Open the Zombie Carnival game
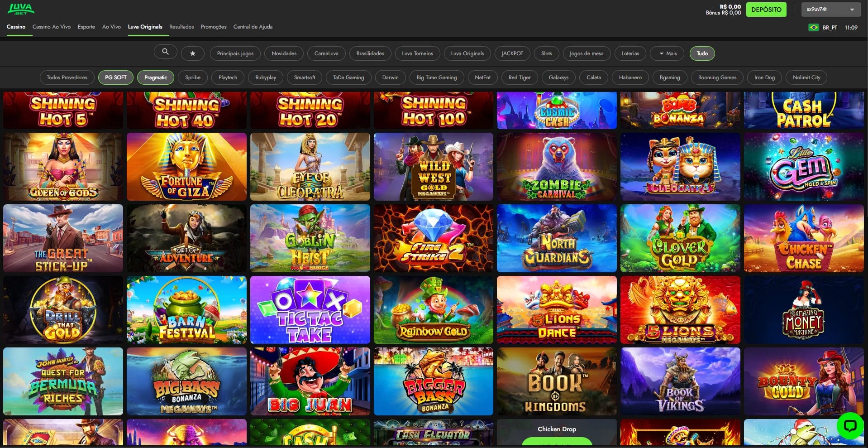The height and width of the screenshot is (448, 868). click(557, 167)
